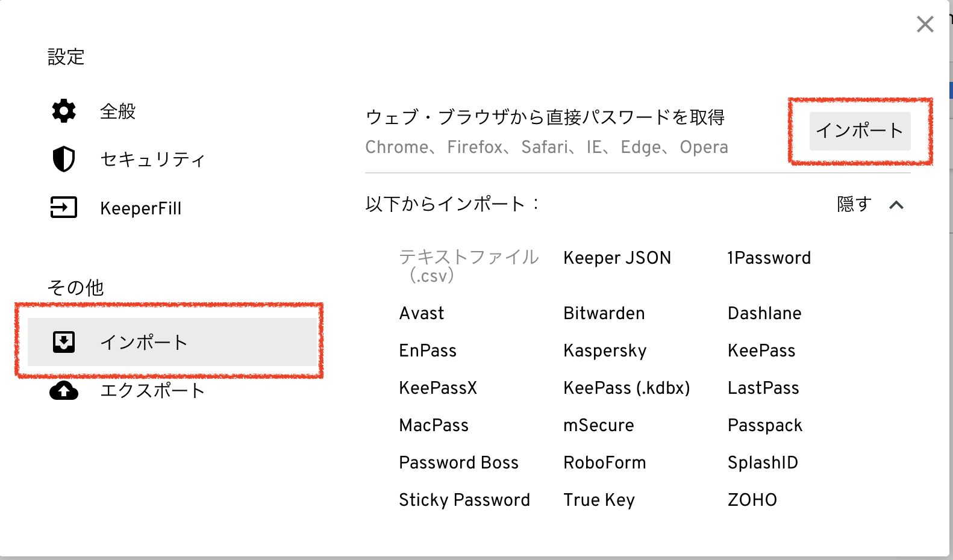Click the gear icon beside 全般
The height and width of the screenshot is (560, 953).
pos(64,111)
